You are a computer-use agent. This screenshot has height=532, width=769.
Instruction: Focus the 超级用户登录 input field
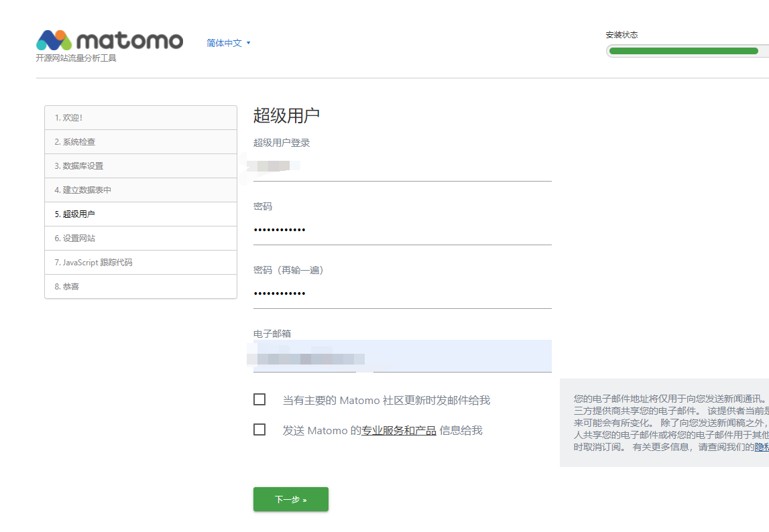pos(402,167)
